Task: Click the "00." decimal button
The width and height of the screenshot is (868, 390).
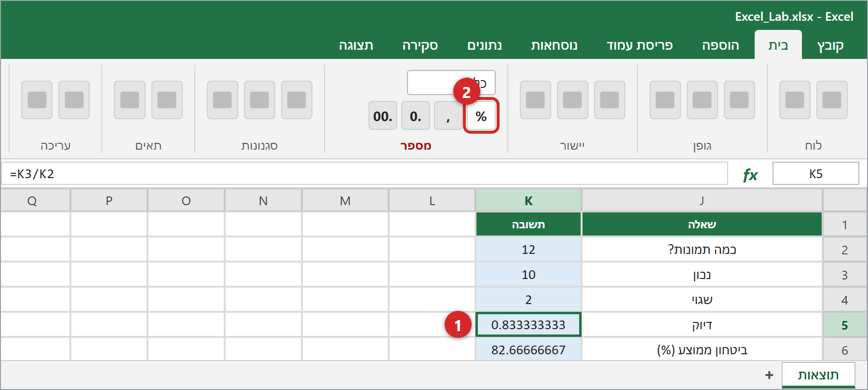Action: click(x=383, y=116)
